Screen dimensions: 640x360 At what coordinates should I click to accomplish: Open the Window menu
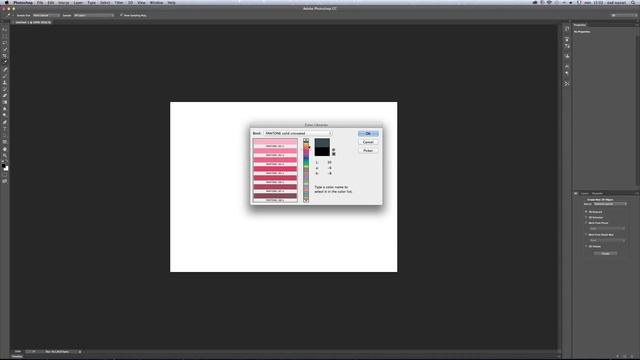click(156, 2)
